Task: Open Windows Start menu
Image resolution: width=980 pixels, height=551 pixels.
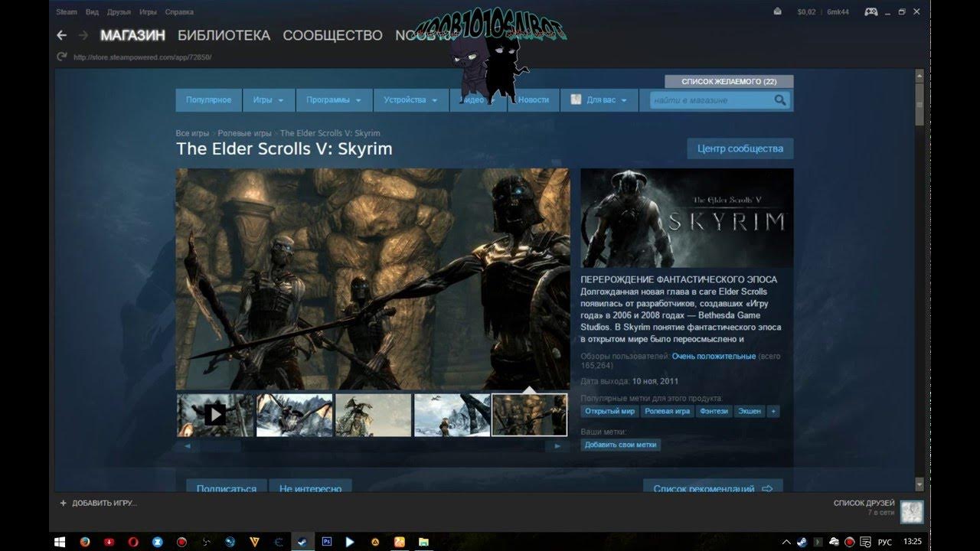Action: tap(60, 542)
